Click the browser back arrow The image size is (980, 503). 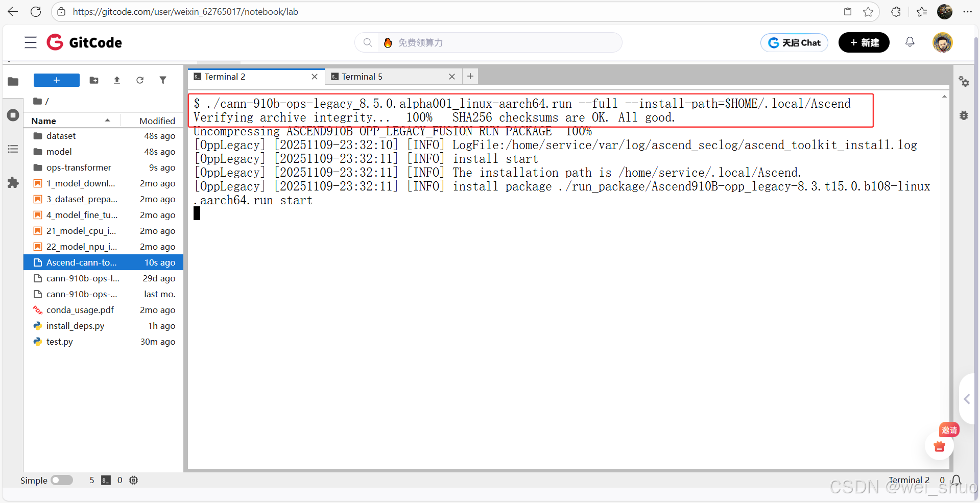coord(13,12)
